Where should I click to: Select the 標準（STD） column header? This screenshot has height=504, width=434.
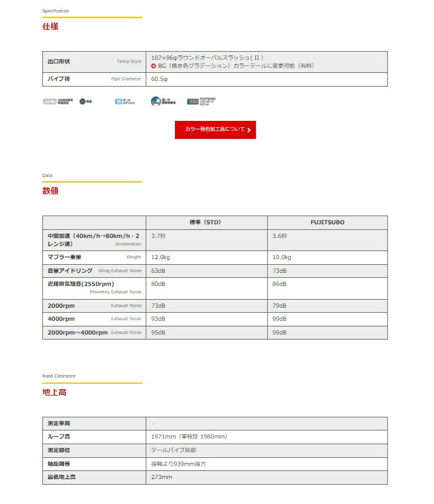[206, 222]
